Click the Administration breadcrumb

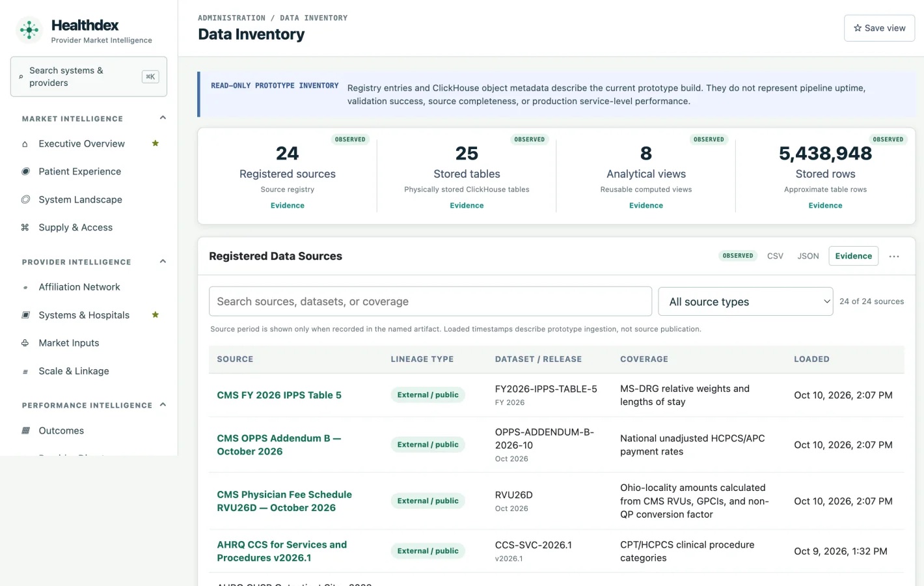pos(232,18)
